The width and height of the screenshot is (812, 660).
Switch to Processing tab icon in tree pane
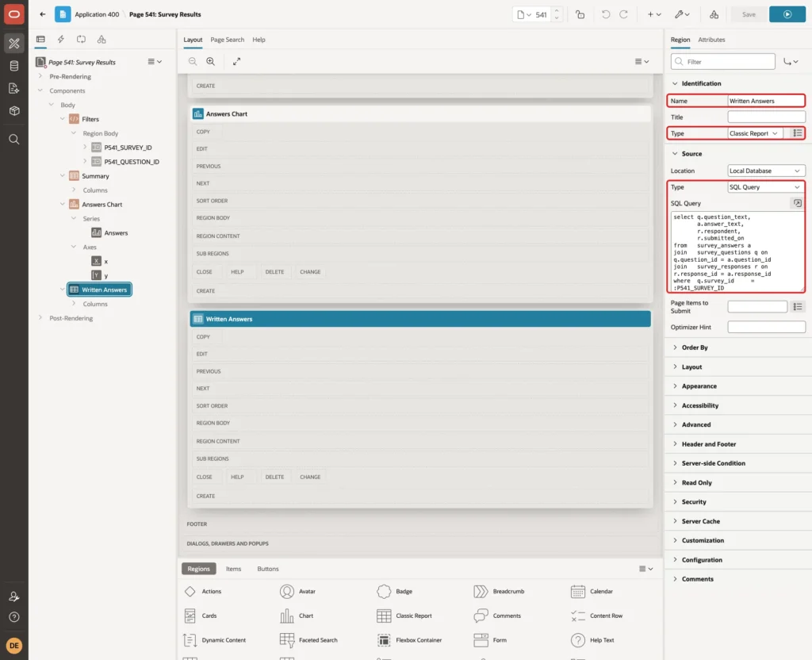click(82, 40)
